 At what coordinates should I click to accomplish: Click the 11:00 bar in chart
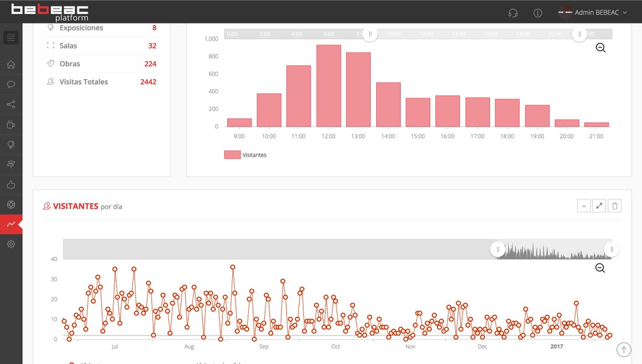point(299,96)
